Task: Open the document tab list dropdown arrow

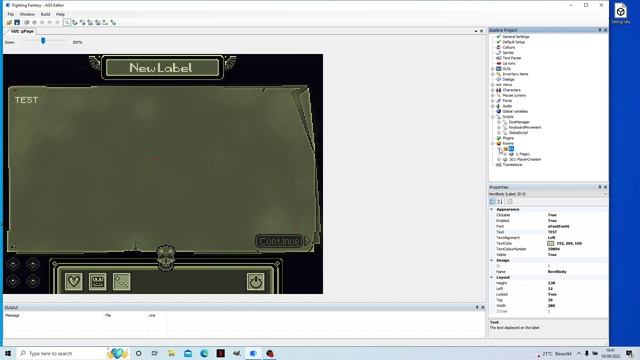Action: 476,31
